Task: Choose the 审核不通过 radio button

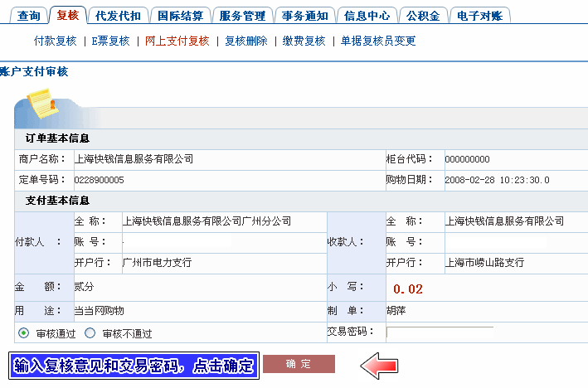Action: tap(90, 333)
